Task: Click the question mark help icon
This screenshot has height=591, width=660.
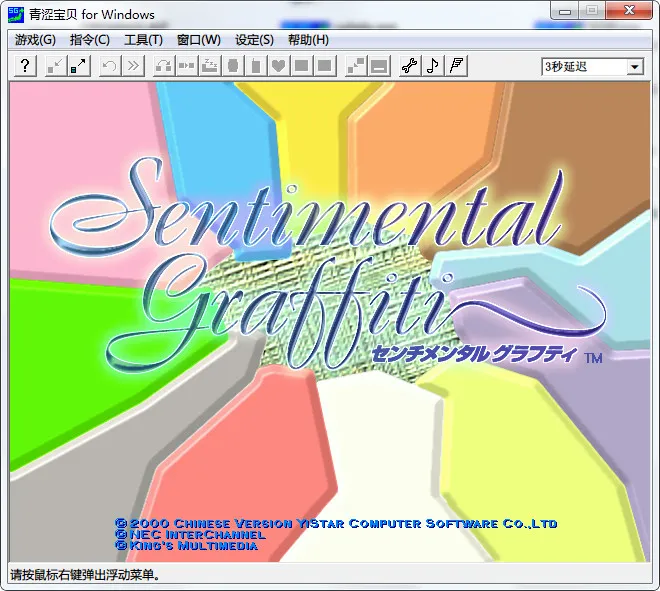Action: tap(25, 66)
